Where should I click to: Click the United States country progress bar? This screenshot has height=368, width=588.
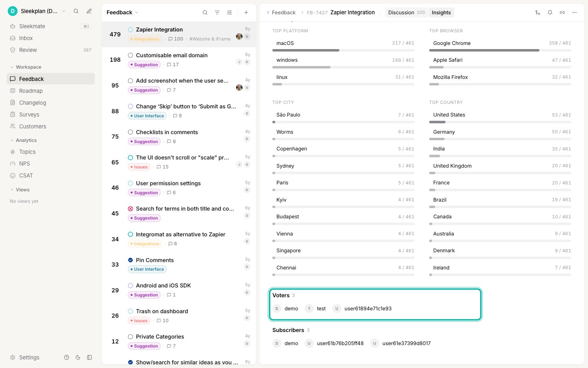[x=500, y=122]
